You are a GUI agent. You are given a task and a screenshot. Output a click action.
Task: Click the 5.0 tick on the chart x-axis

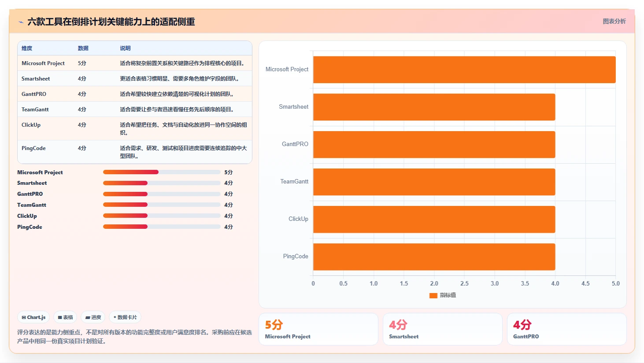click(x=615, y=284)
